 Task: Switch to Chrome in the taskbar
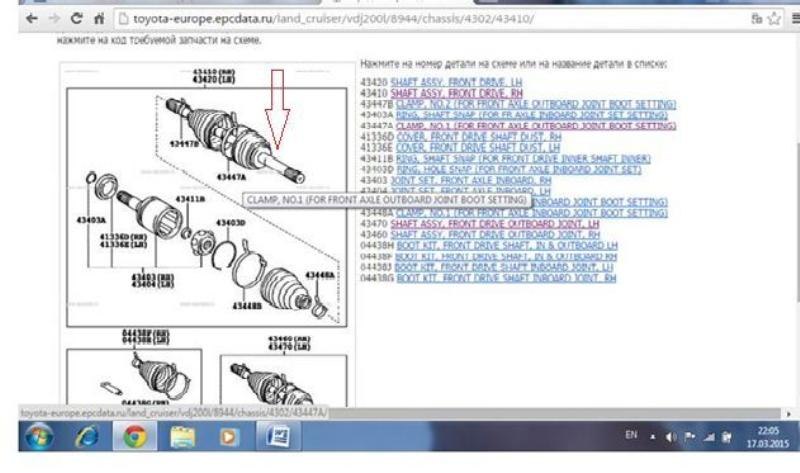click(x=135, y=437)
